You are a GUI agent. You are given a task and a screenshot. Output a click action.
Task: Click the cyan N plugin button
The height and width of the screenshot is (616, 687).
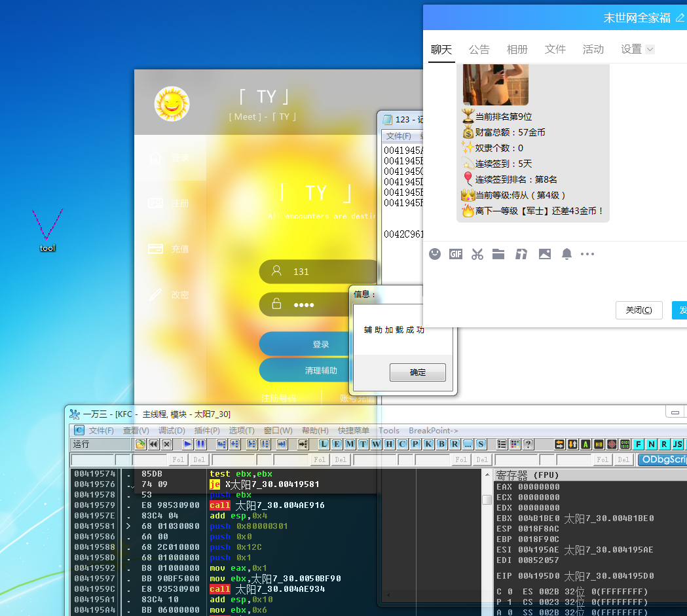pyautogui.click(x=652, y=444)
